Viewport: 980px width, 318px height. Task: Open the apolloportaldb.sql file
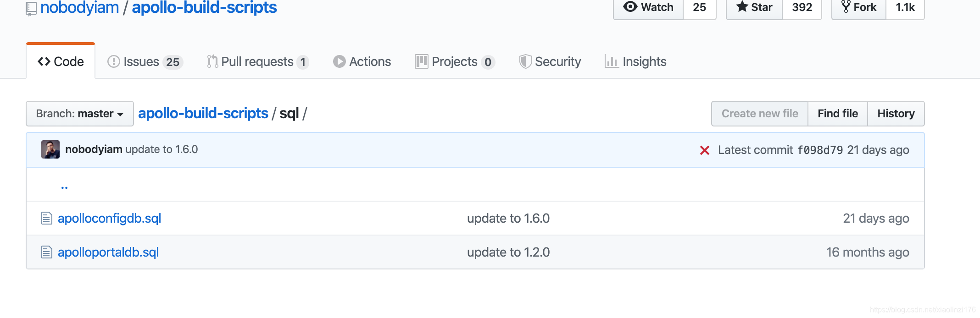(108, 252)
